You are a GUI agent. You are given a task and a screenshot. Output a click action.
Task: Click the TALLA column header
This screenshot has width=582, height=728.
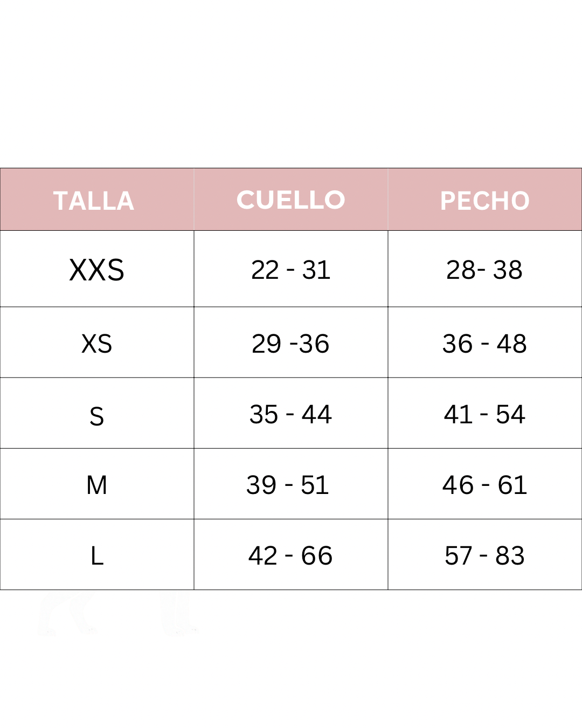pyautogui.click(x=94, y=201)
